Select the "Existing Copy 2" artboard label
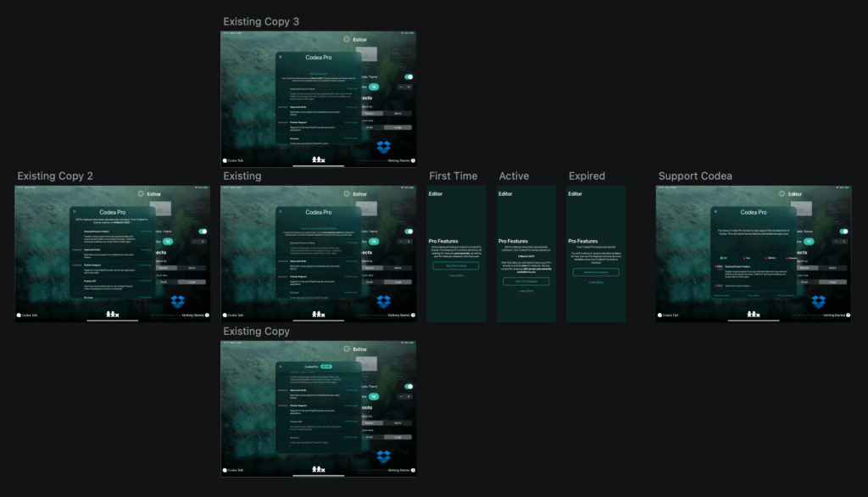This screenshot has height=497, width=868. coord(55,176)
